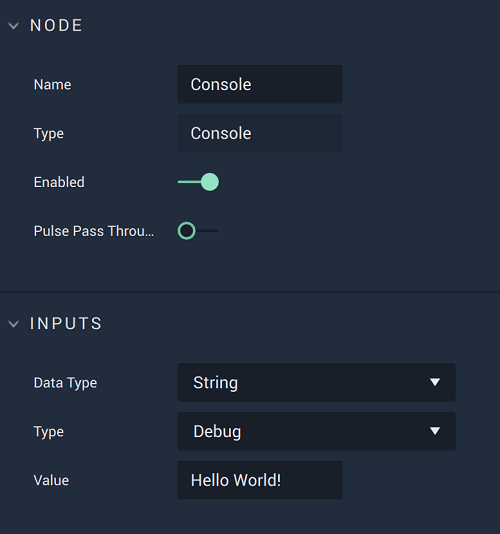
Task: Edit the Name field containing Console
Action: pos(260,84)
